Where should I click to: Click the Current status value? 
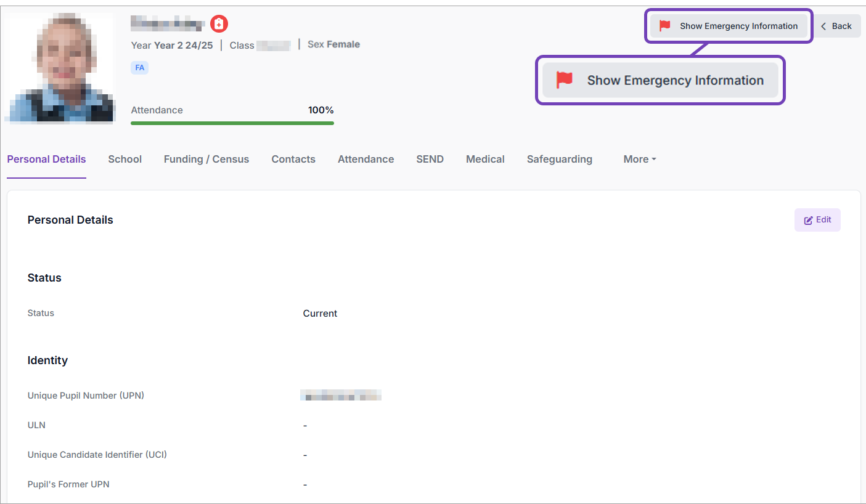[320, 314]
